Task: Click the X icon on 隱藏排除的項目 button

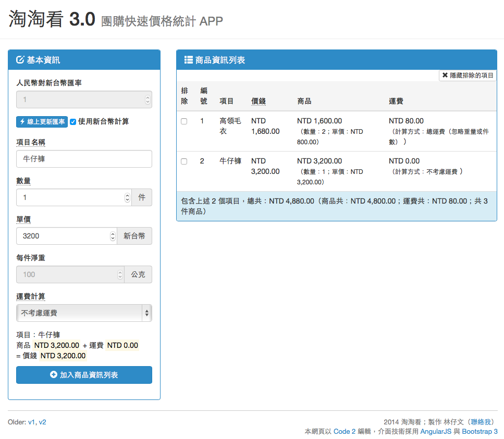Action: [445, 76]
